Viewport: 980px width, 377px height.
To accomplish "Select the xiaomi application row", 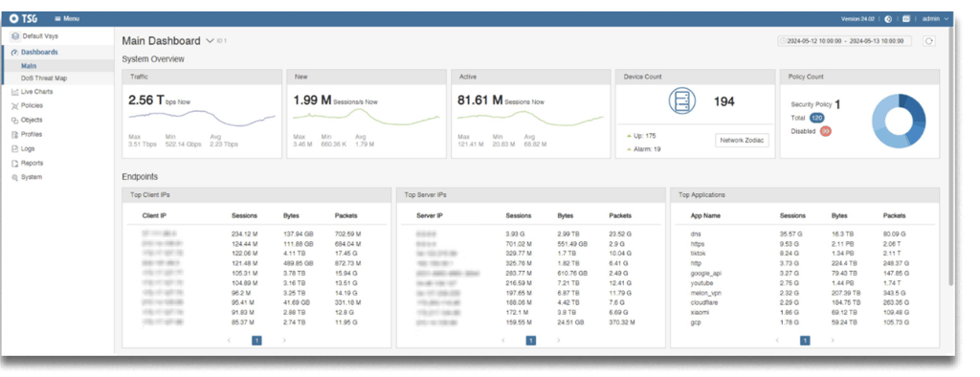I will click(x=805, y=313).
